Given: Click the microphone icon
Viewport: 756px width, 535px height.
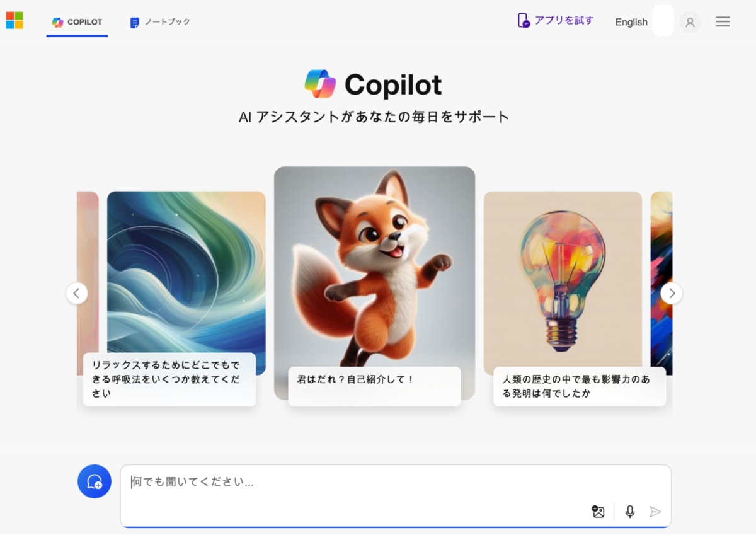Looking at the screenshot, I should (630, 512).
